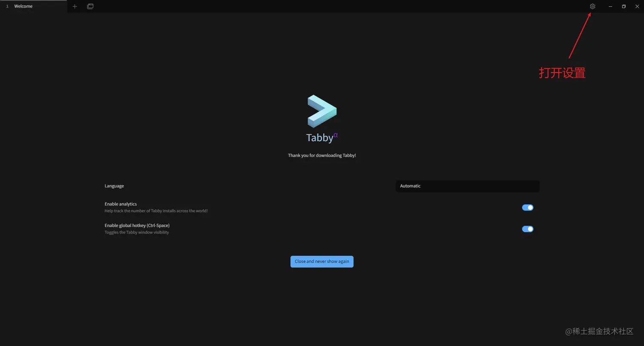This screenshot has width=644, height=346.
Task: Click the Tabby logo on the welcome screen
Action: [322, 111]
